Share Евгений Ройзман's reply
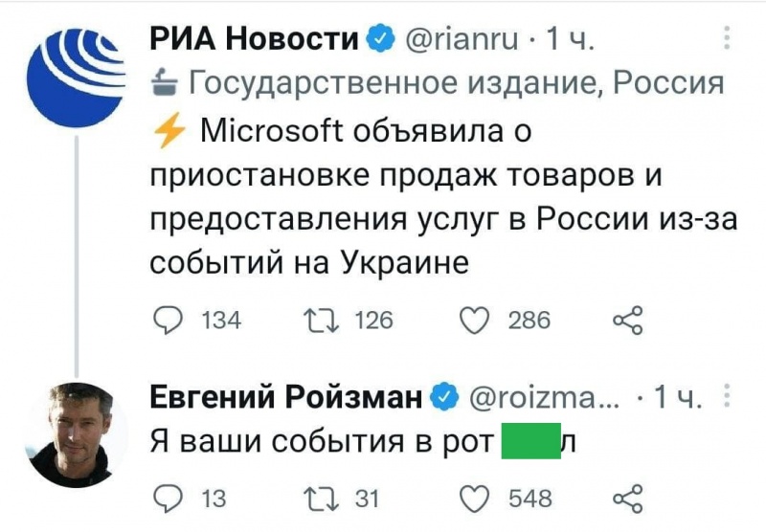Viewport: 766px width, 532px height. (626, 498)
